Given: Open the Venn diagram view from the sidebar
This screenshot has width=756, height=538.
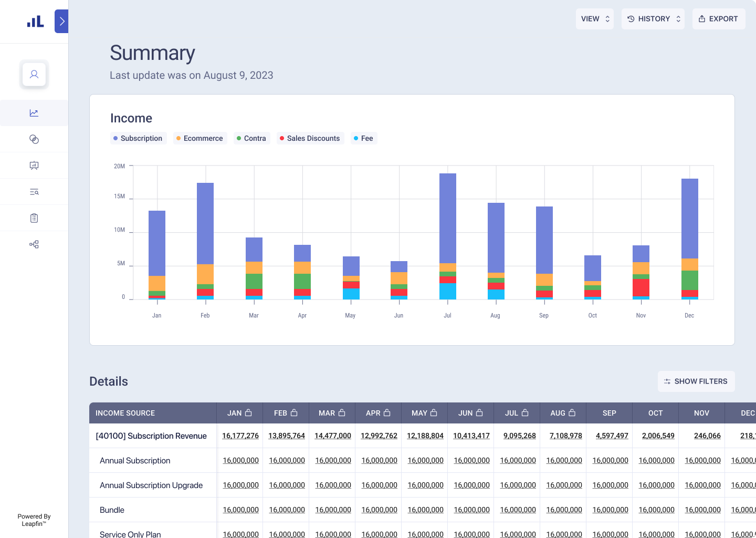Looking at the screenshot, I should tap(34, 139).
